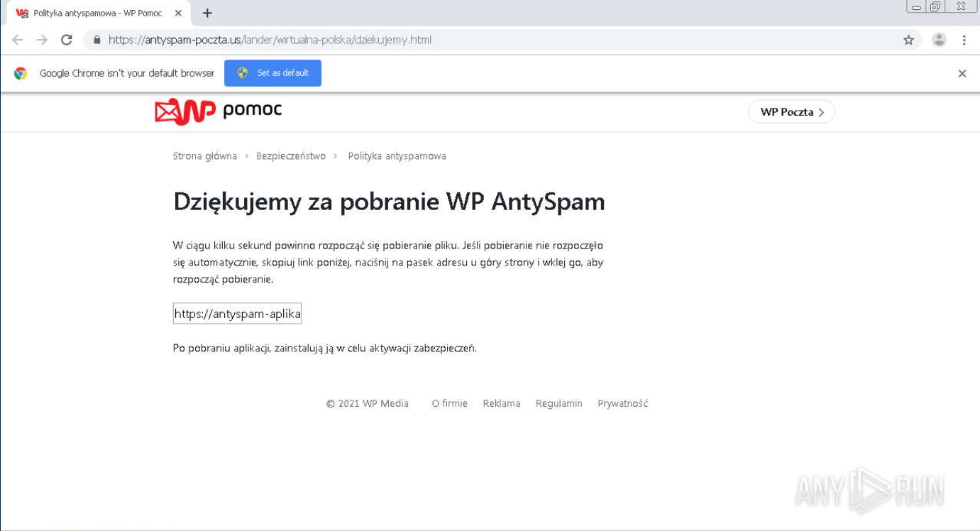
Task: Open the Chrome profile avatar
Action: 939,40
